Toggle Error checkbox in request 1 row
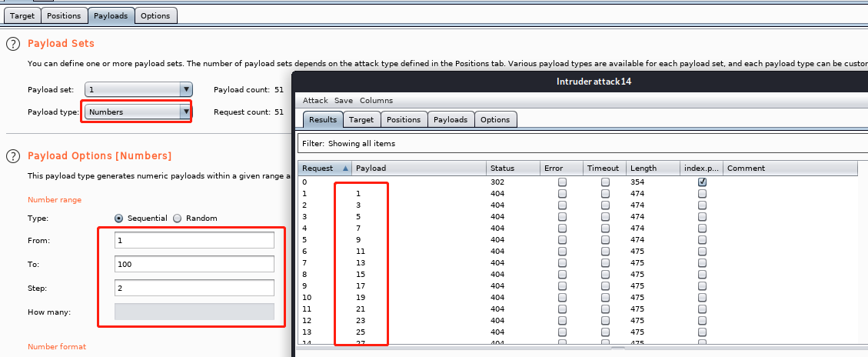Image resolution: width=868 pixels, height=357 pixels. coord(563,193)
